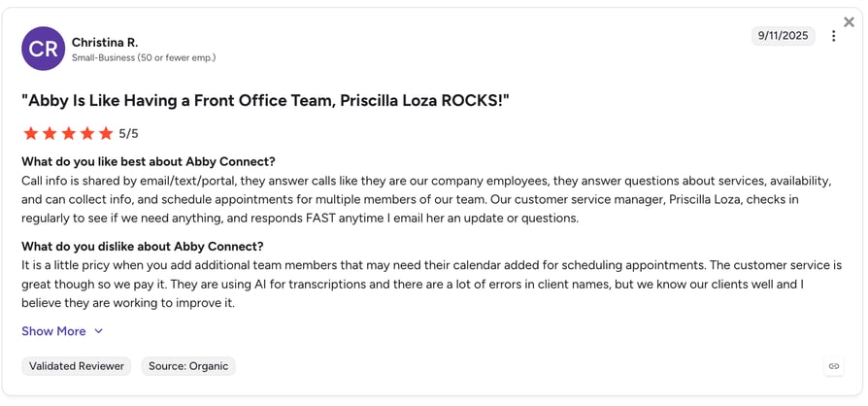Open the Christina R. reviewer name

[105, 42]
